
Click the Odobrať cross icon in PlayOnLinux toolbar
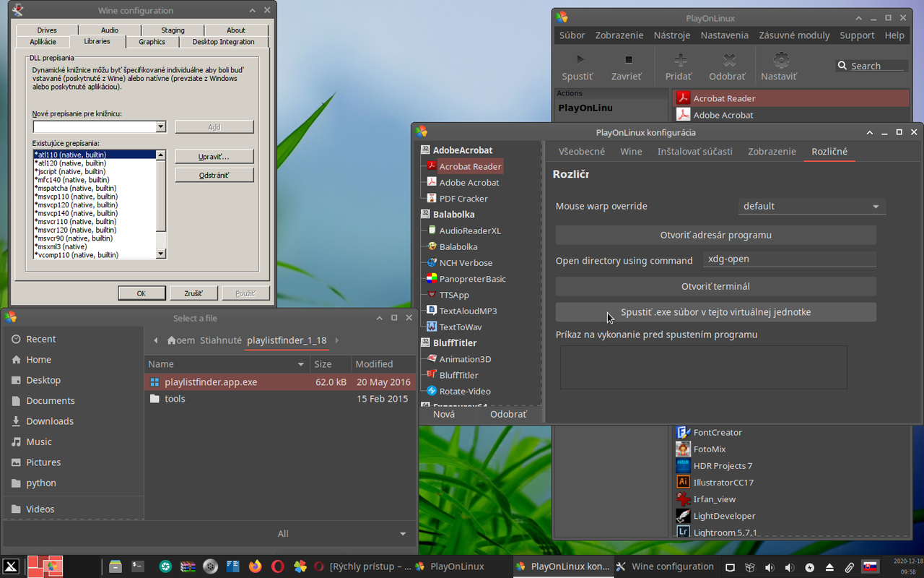[x=730, y=59]
